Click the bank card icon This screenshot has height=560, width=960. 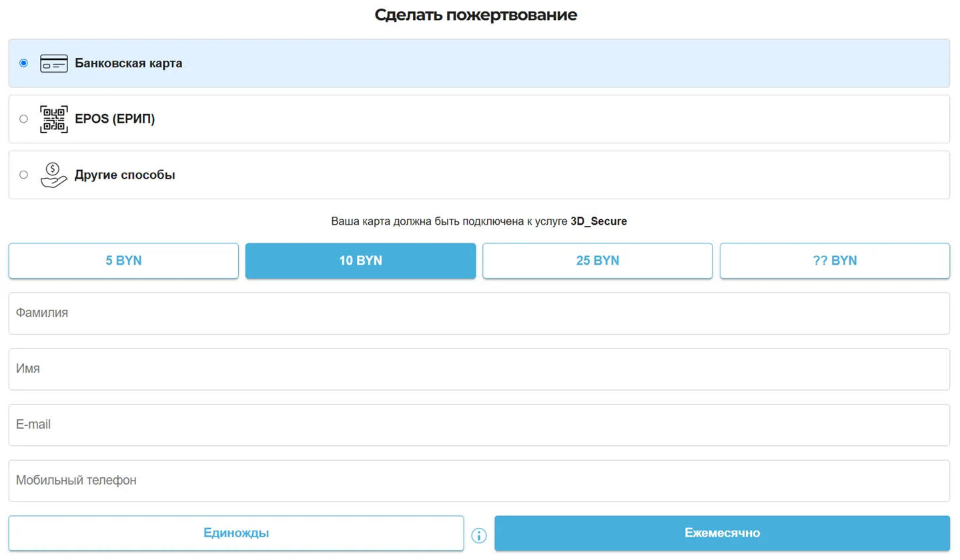point(54,63)
